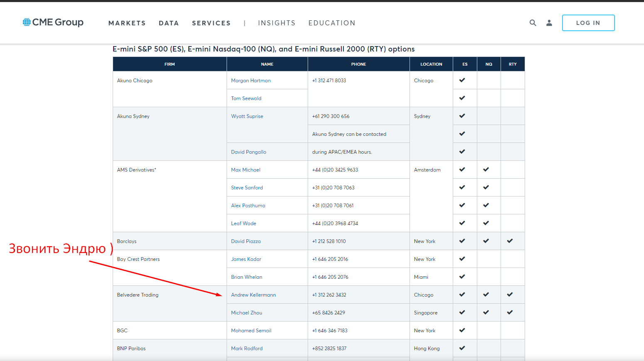Select phone number +1 646 346 7183

pyautogui.click(x=330, y=331)
